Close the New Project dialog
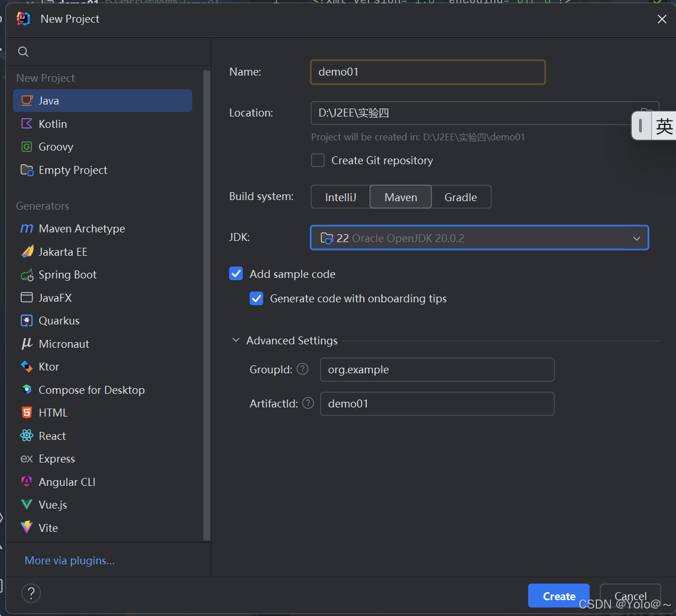This screenshot has width=676, height=616. click(x=662, y=19)
